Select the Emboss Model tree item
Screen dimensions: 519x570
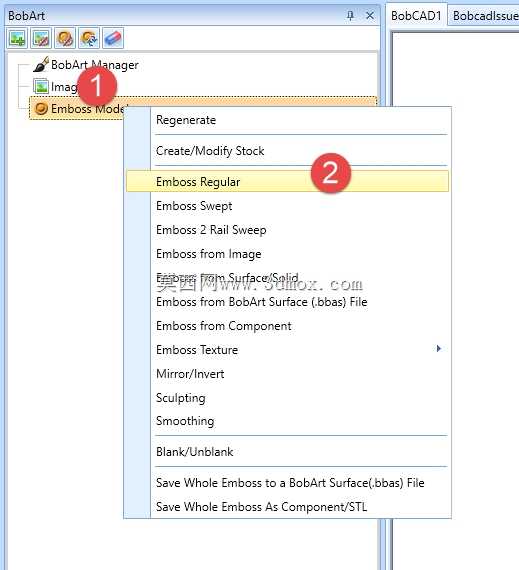click(203, 108)
